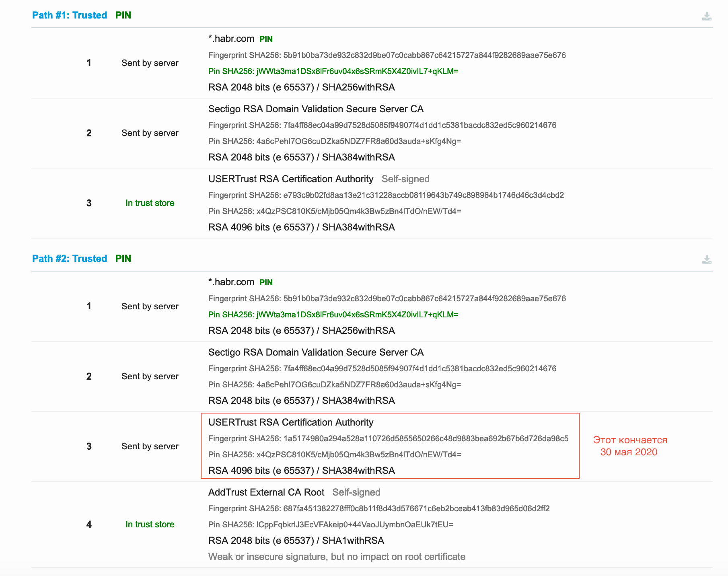Click 'RSA 4096 bits / SHA384withRSA' in Path #1
Screen dimensions: 728x576
click(302, 227)
